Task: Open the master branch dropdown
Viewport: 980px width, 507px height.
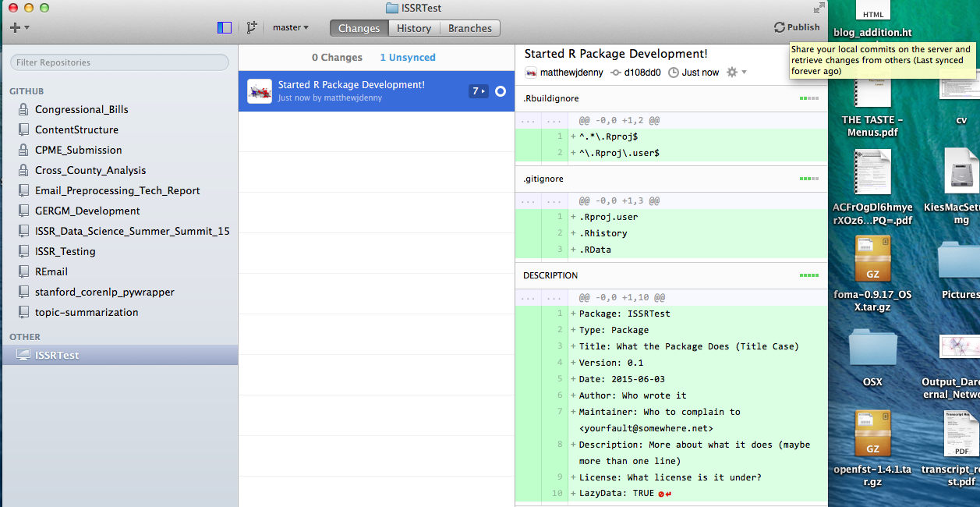Action: pos(291,28)
